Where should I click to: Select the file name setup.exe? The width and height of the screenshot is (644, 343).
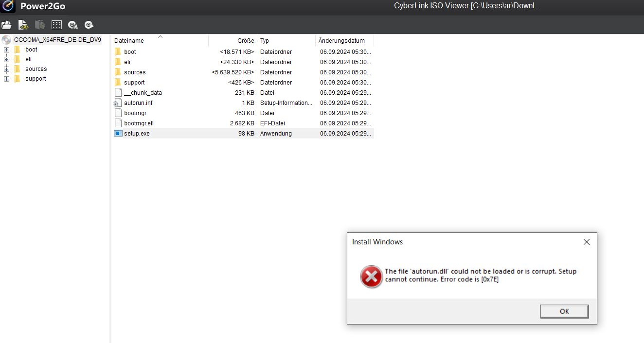point(137,134)
